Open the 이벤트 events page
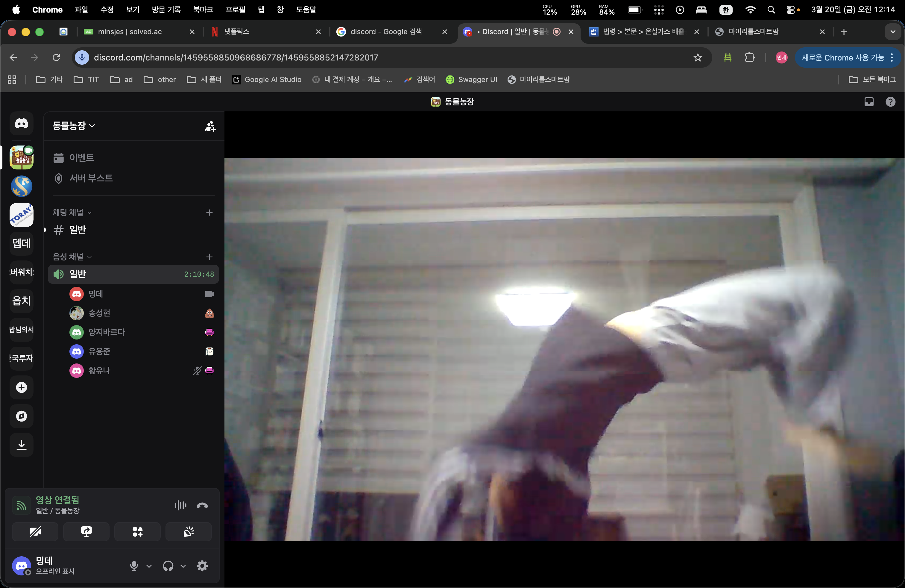The width and height of the screenshot is (905, 588). click(x=81, y=157)
